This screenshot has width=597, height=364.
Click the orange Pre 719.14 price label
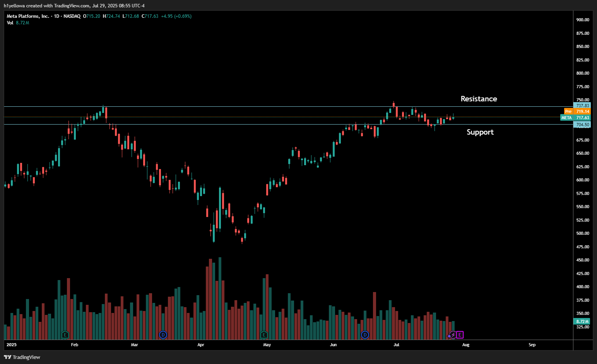point(577,111)
